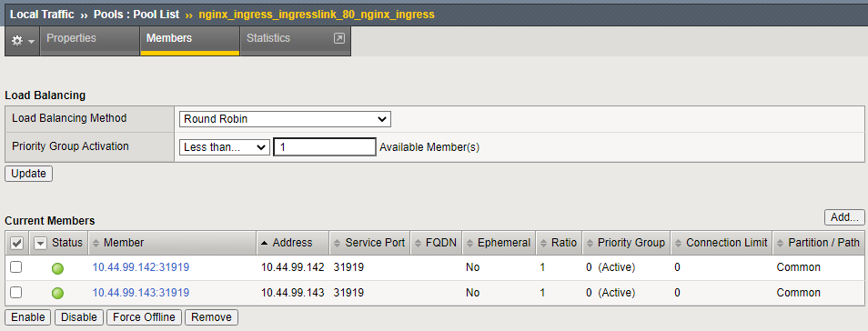Click green status icon for 10.44.99.143

pyautogui.click(x=57, y=294)
